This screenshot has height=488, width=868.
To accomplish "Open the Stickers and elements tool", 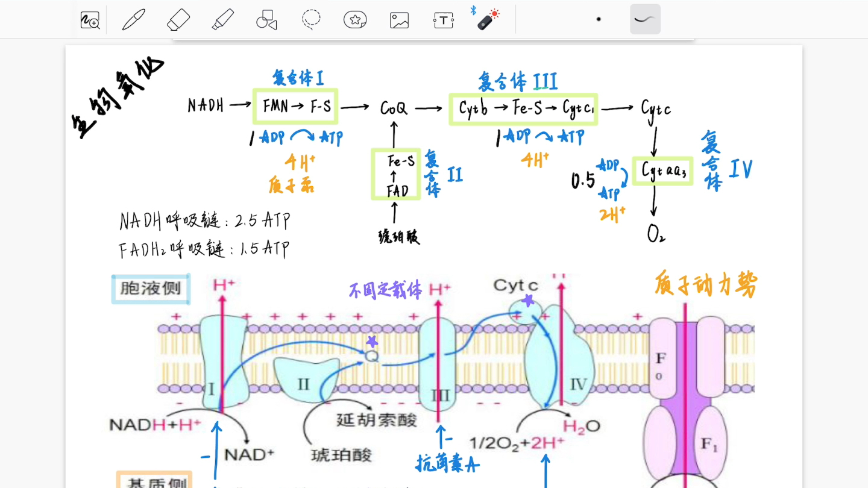I will (x=355, y=20).
